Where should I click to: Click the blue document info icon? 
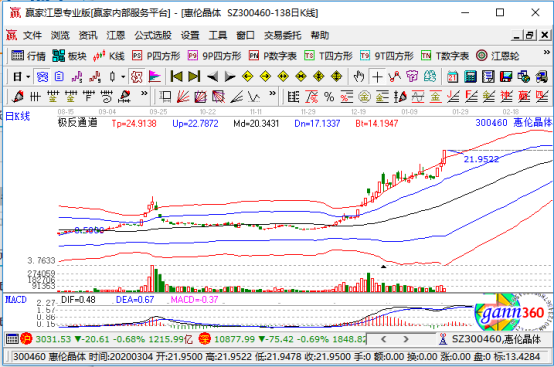(x=59, y=77)
